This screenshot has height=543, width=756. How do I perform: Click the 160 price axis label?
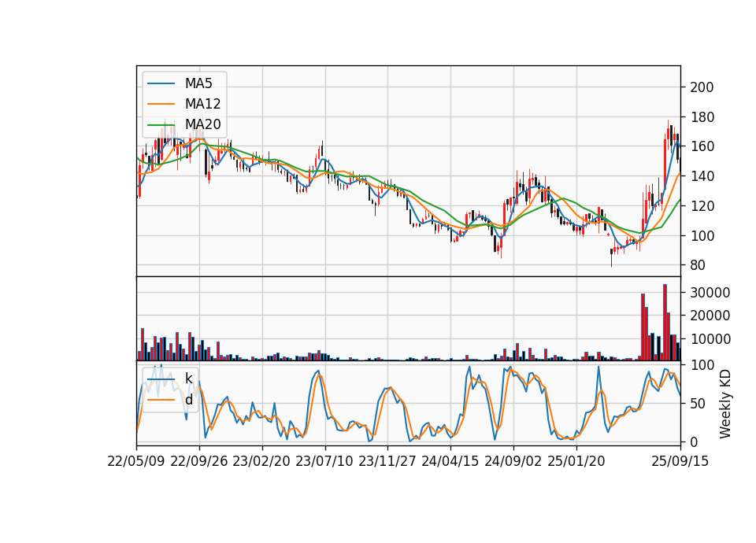[702, 146]
